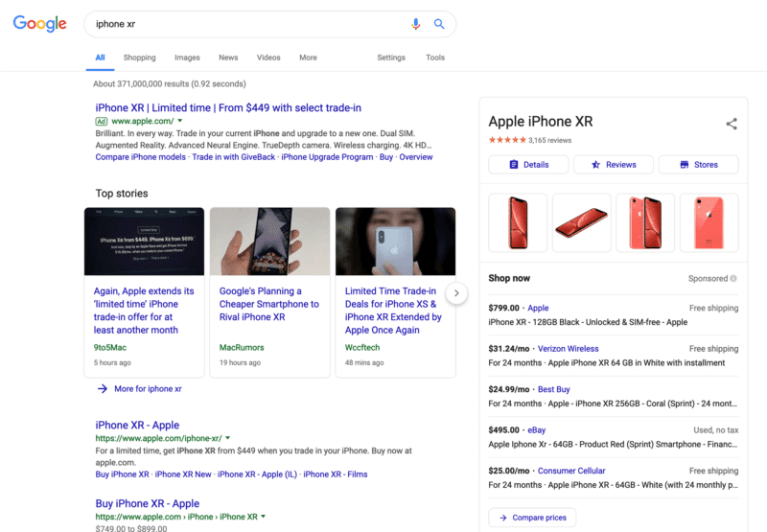Open the Stores button in product panel
The image size is (767, 532).
[698, 165]
